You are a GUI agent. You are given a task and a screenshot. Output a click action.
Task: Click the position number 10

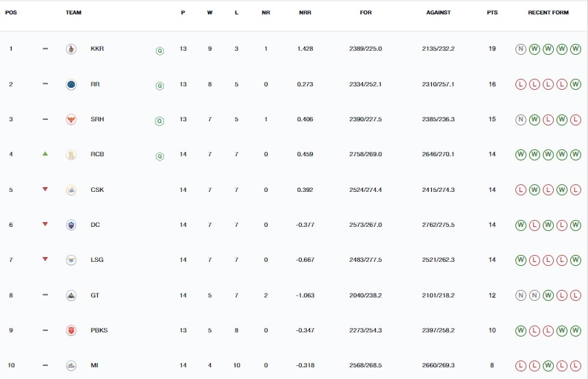click(x=11, y=365)
